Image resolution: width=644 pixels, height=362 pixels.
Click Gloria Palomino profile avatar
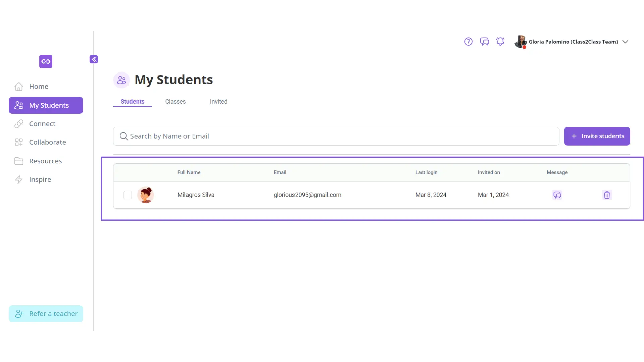tap(521, 42)
